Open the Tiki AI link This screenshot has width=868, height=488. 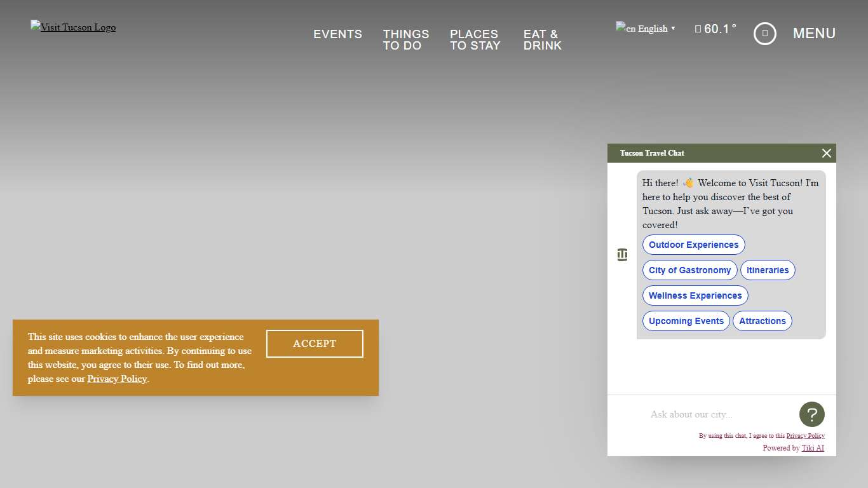(x=812, y=448)
